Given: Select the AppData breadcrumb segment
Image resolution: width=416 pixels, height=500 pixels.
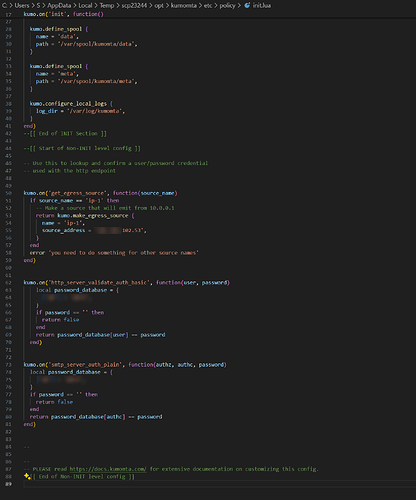Looking at the screenshot, I should [x=59, y=5].
